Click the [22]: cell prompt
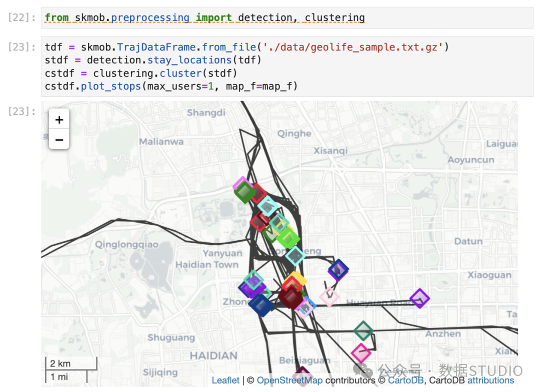540x392 pixels. pos(21,17)
